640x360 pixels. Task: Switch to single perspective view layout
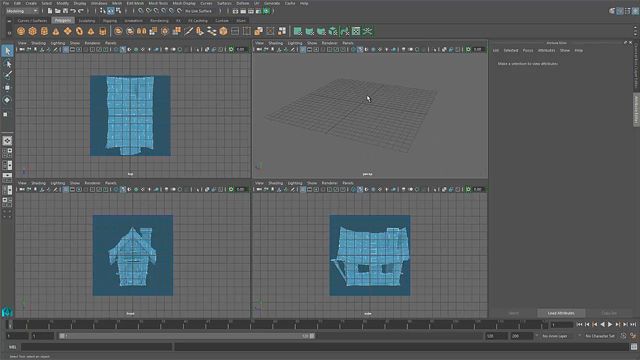7,141
